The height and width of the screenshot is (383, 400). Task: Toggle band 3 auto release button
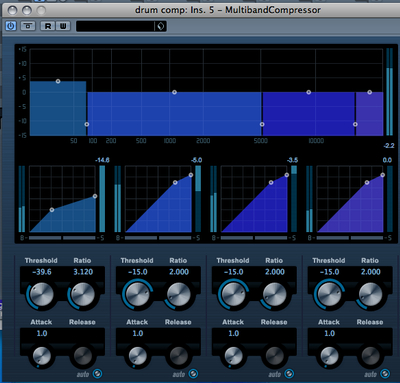[289, 374]
